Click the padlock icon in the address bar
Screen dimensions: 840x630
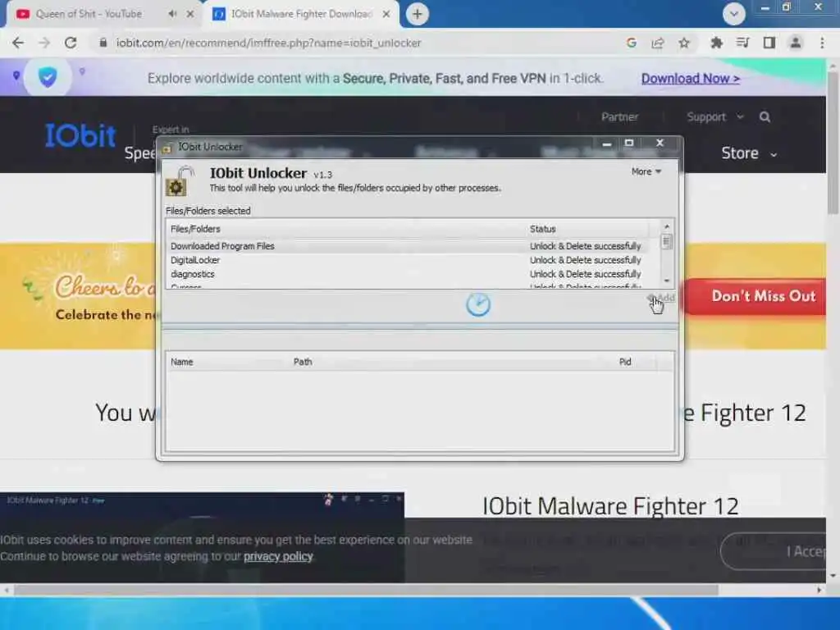pos(103,43)
